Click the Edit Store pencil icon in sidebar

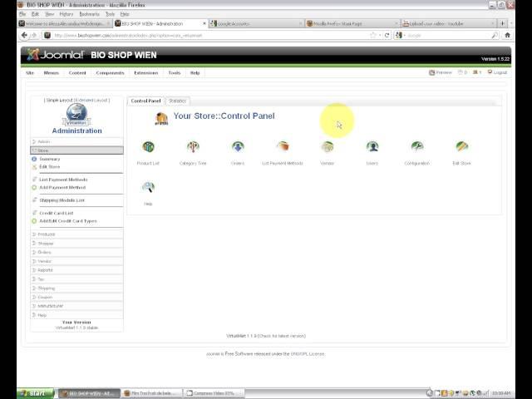pyautogui.click(x=34, y=166)
